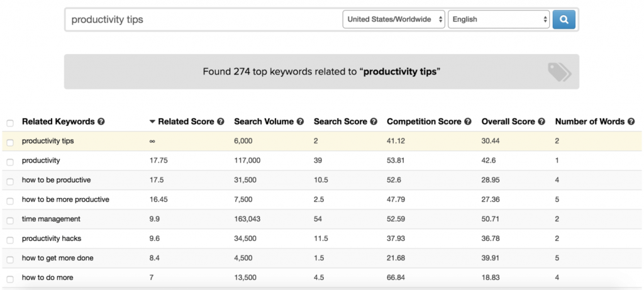Click the tag icon in results banner

tap(558, 72)
